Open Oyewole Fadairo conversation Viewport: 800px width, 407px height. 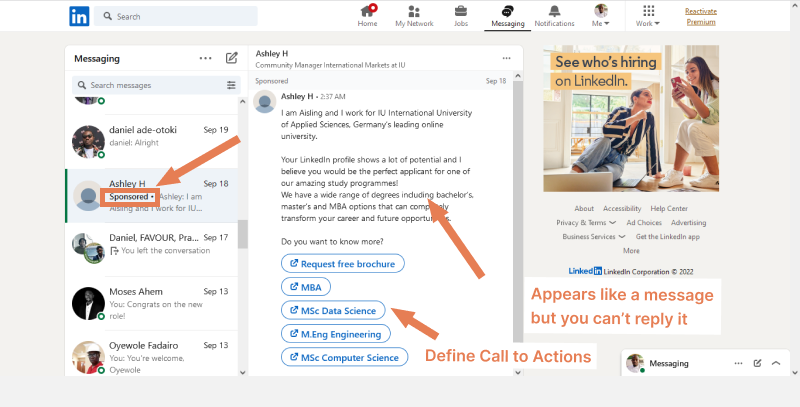[152, 354]
